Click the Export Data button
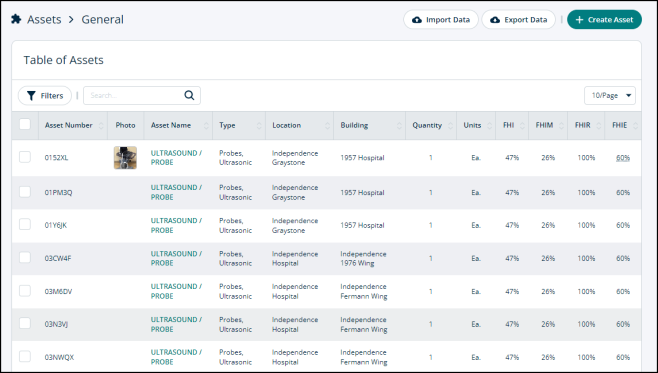 coord(519,20)
